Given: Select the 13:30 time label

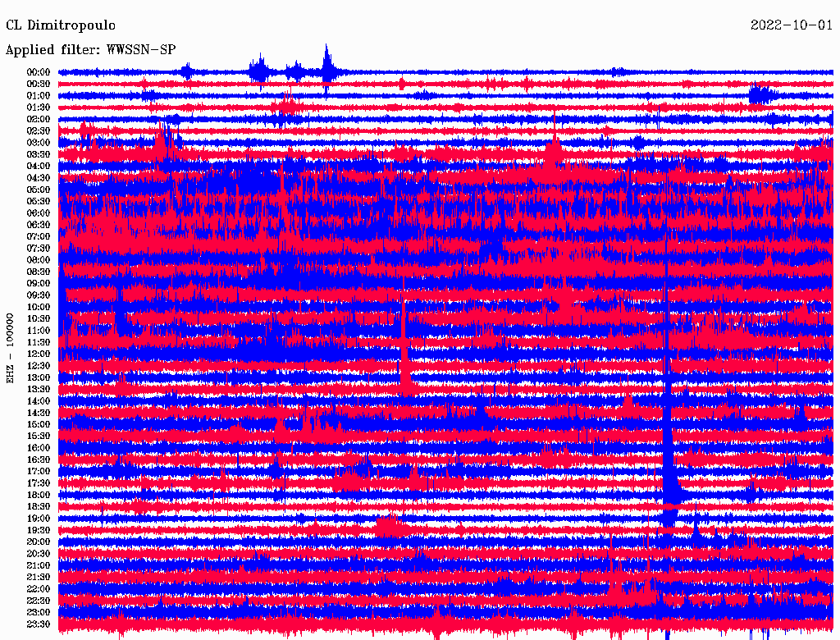Looking at the screenshot, I should click(x=39, y=389).
